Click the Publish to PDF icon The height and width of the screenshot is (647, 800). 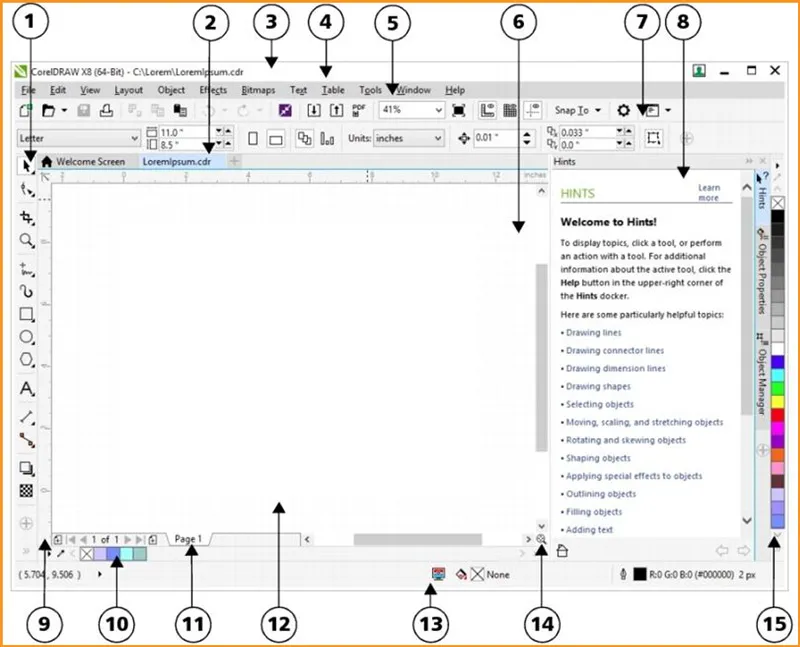pos(359,110)
